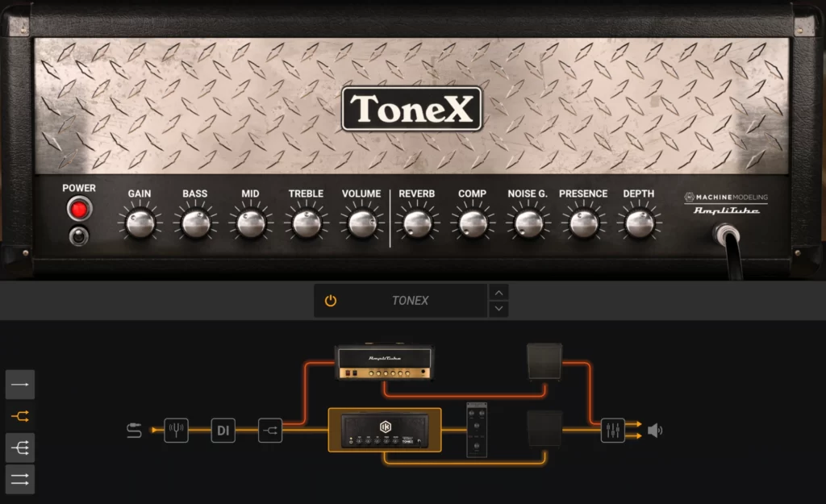826x504 pixels.
Task: Select next amp model with the down chevron
Action: coord(499,309)
